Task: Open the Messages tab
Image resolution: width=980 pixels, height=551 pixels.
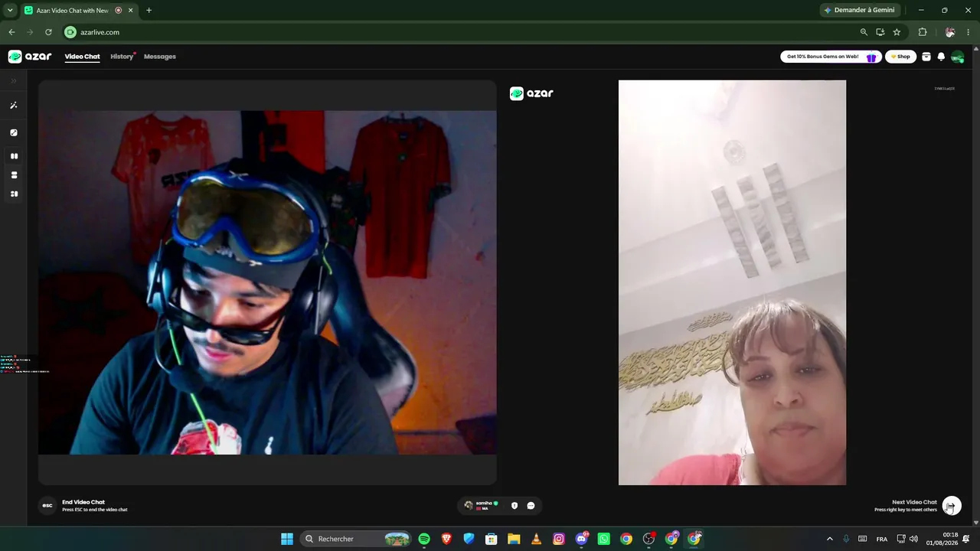Action: (160, 57)
